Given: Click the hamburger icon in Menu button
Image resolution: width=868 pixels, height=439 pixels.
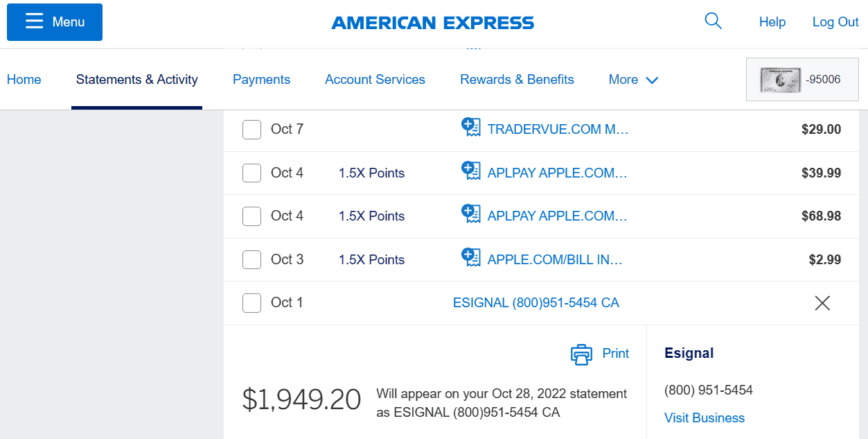Looking at the screenshot, I should [35, 21].
